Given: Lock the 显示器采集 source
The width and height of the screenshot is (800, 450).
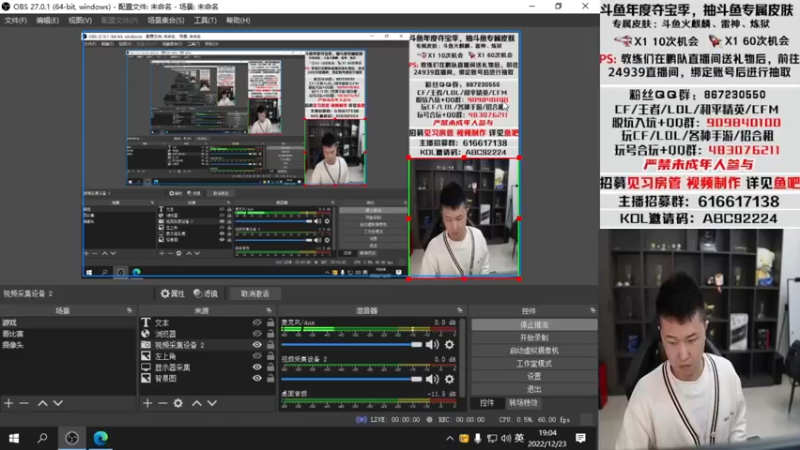Looking at the screenshot, I should click(270, 367).
